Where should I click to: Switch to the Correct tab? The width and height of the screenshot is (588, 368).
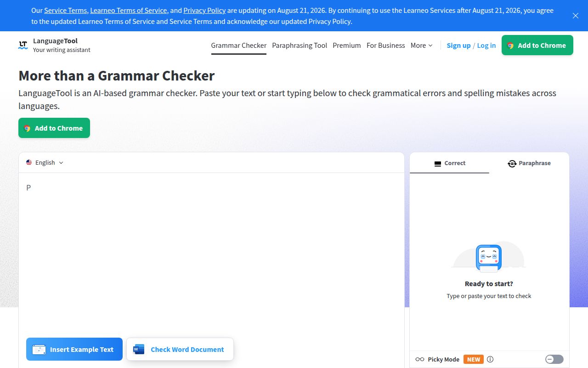pyautogui.click(x=449, y=163)
